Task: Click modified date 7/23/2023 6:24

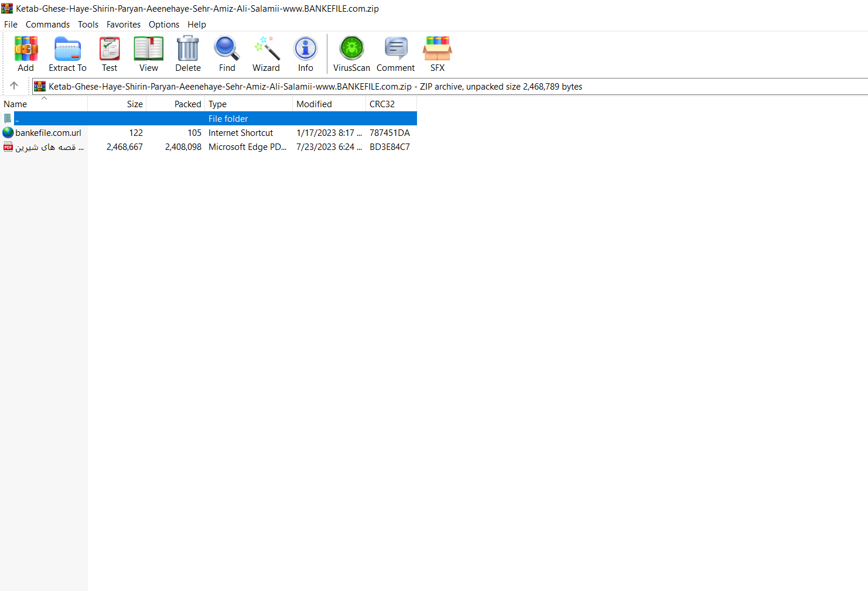Action: [x=329, y=147]
